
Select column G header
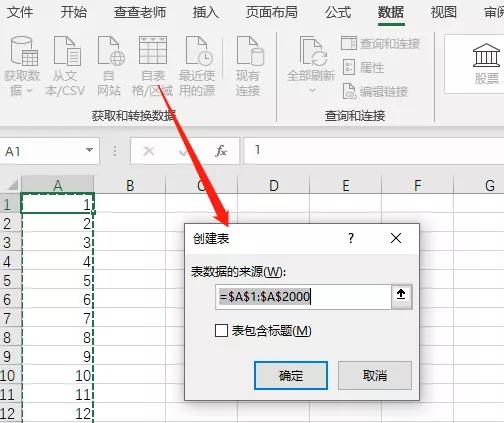[479, 185]
